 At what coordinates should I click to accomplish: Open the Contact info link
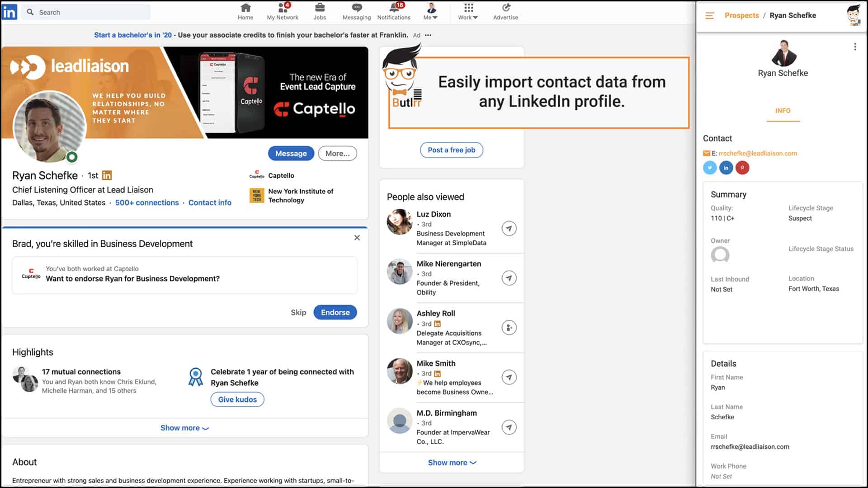pyautogui.click(x=210, y=203)
